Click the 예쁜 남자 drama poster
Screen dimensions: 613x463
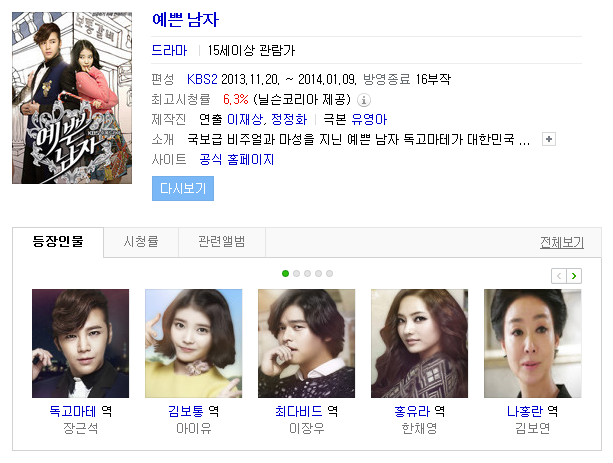(72, 98)
